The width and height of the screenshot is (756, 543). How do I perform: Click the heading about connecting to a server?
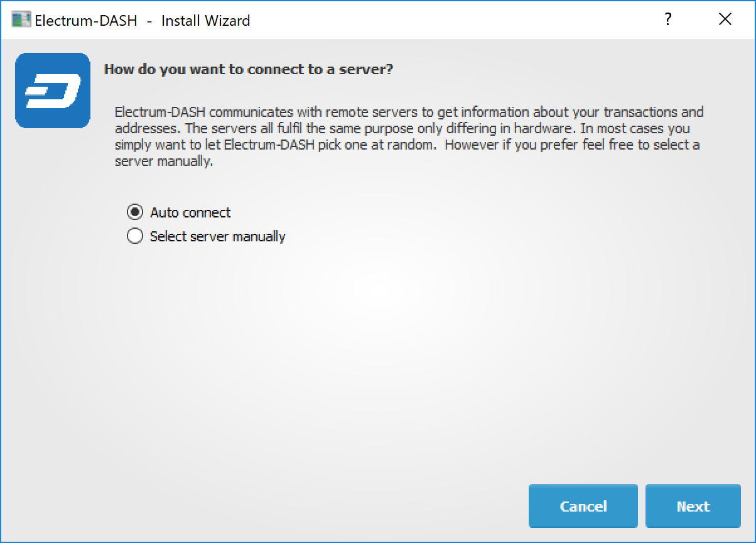tap(248, 69)
